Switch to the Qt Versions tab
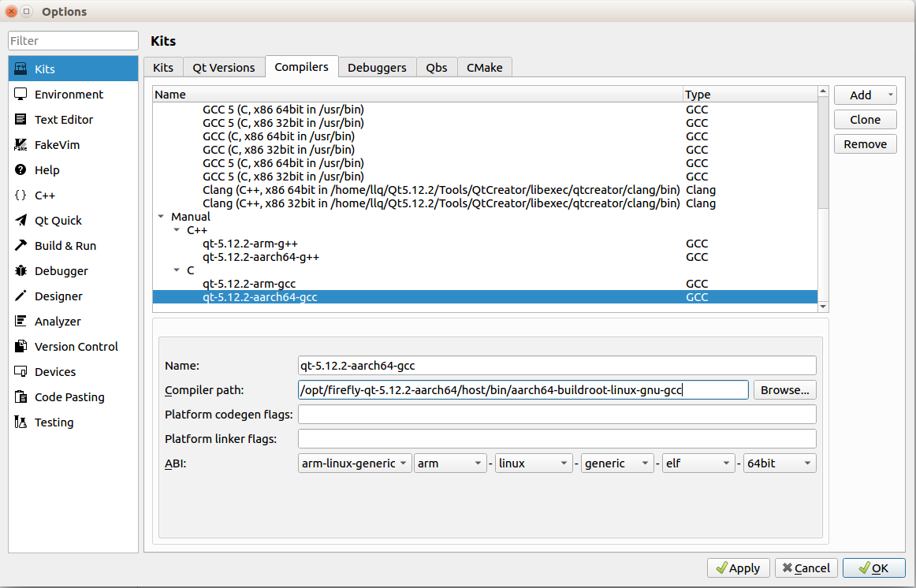 click(x=224, y=68)
